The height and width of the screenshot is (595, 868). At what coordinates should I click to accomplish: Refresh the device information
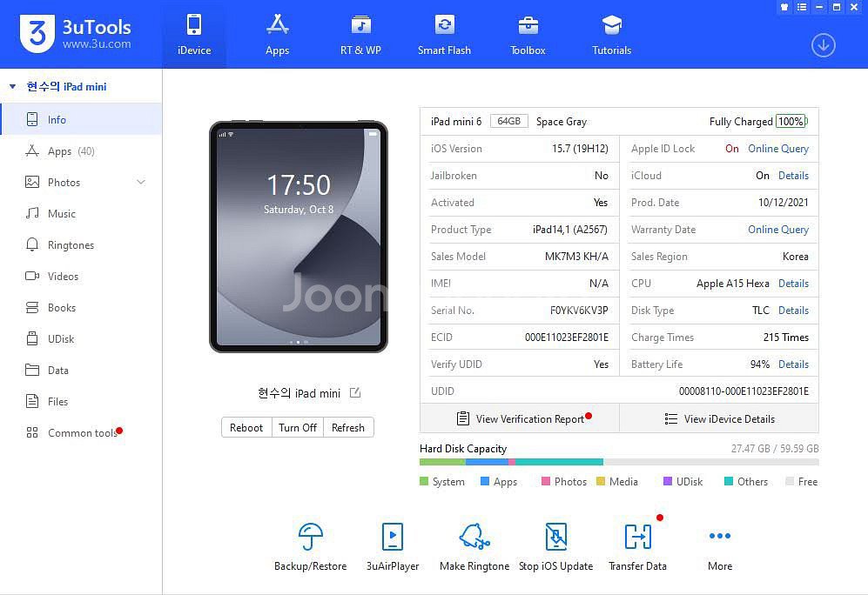click(x=348, y=427)
